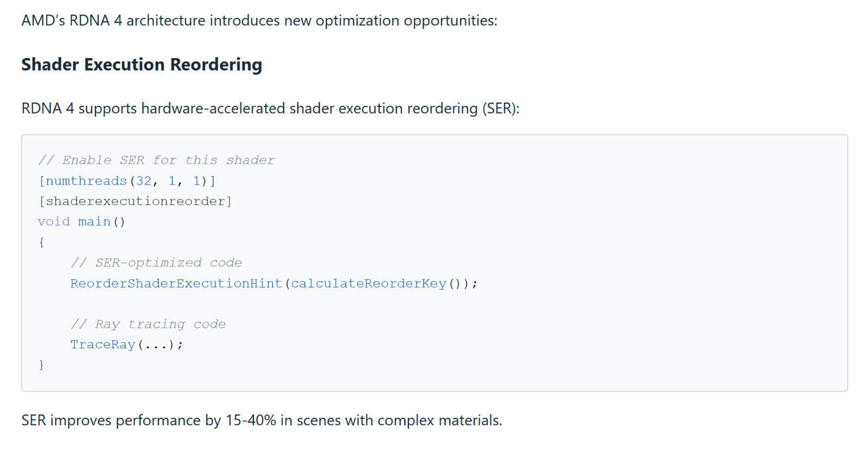
Task: Click the closing brace of the main function
Action: pyautogui.click(x=41, y=365)
